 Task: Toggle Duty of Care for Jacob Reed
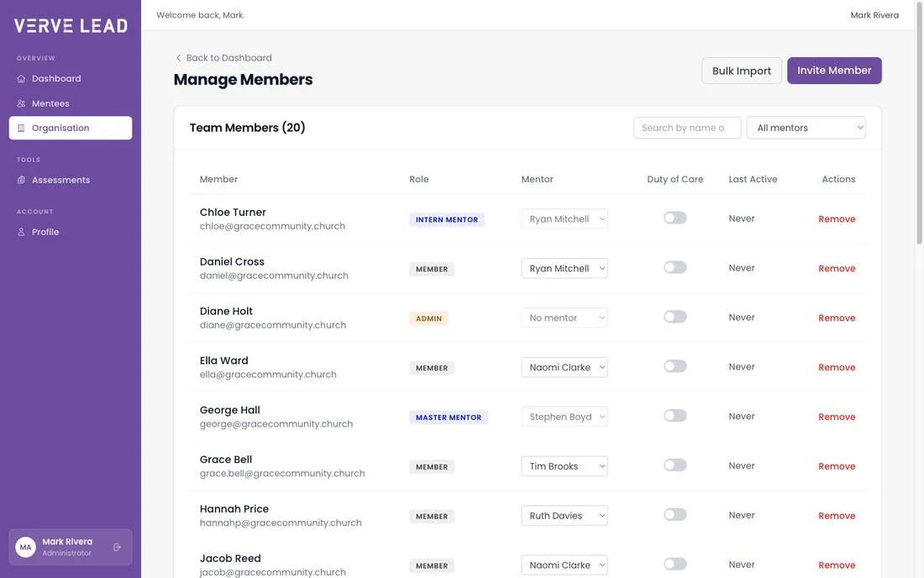pyautogui.click(x=675, y=565)
